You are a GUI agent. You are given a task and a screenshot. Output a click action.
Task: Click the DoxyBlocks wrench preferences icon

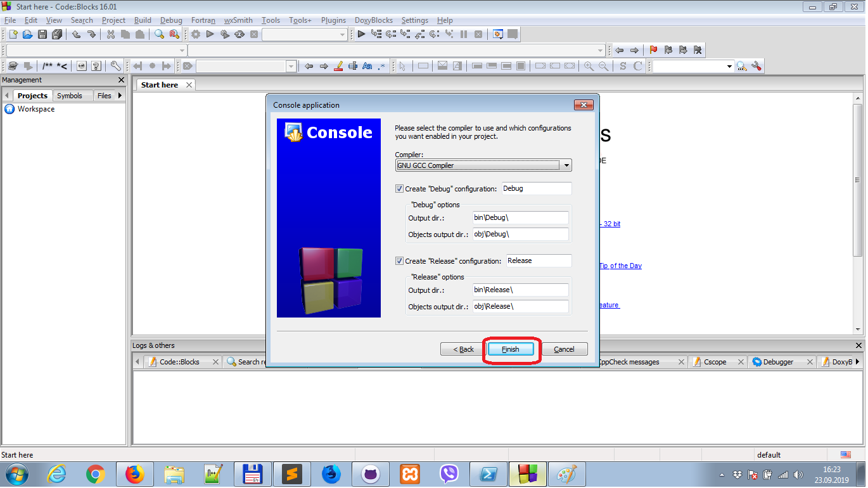coord(115,66)
